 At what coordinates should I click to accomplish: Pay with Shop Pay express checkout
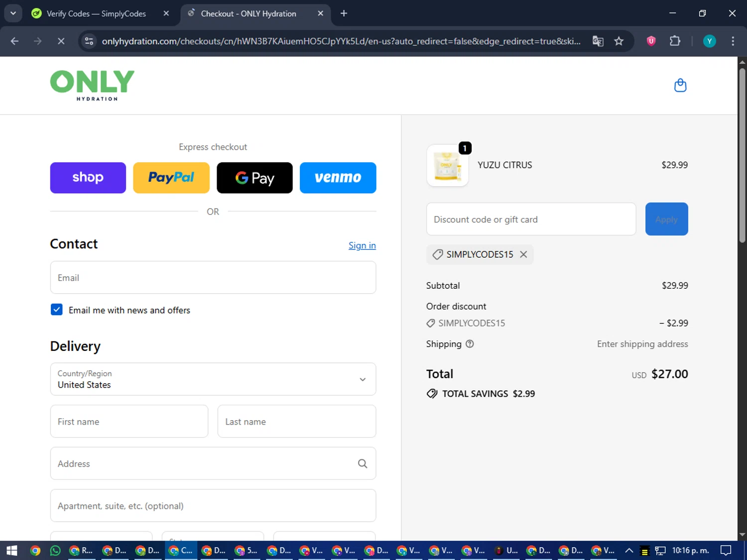(x=88, y=178)
